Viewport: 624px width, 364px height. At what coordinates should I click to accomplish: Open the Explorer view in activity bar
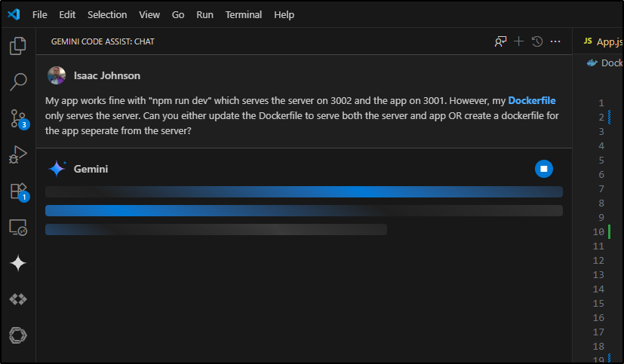18,46
